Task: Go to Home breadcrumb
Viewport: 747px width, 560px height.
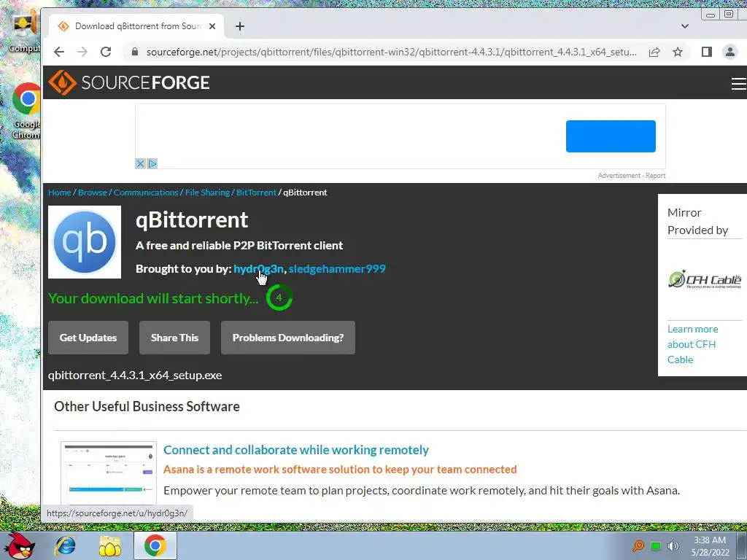Action: pyautogui.click(x=60, y=192)
